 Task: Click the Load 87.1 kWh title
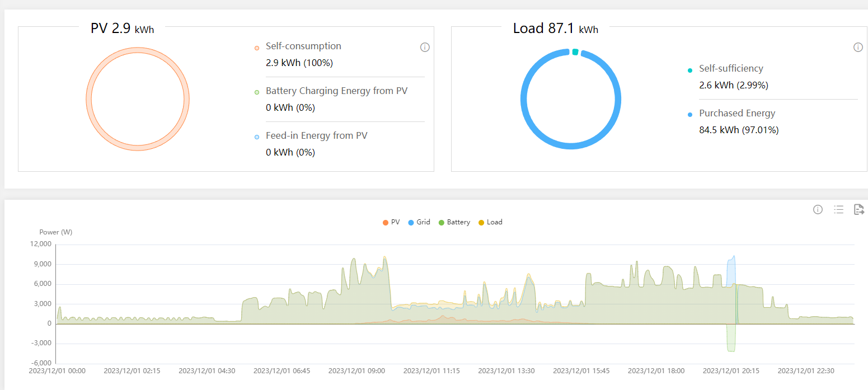click(x=555, y=29)
